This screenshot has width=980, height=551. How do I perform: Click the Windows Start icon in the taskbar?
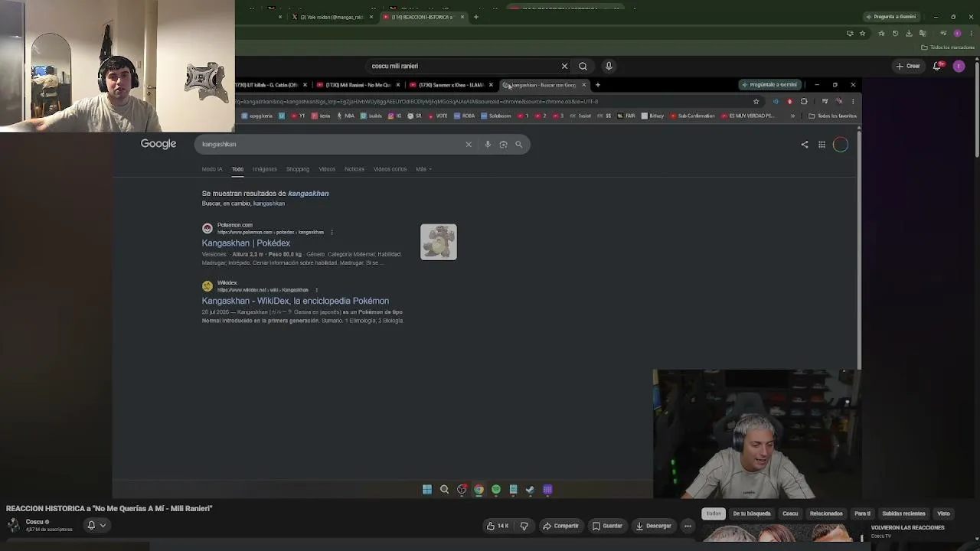(427, 490)
